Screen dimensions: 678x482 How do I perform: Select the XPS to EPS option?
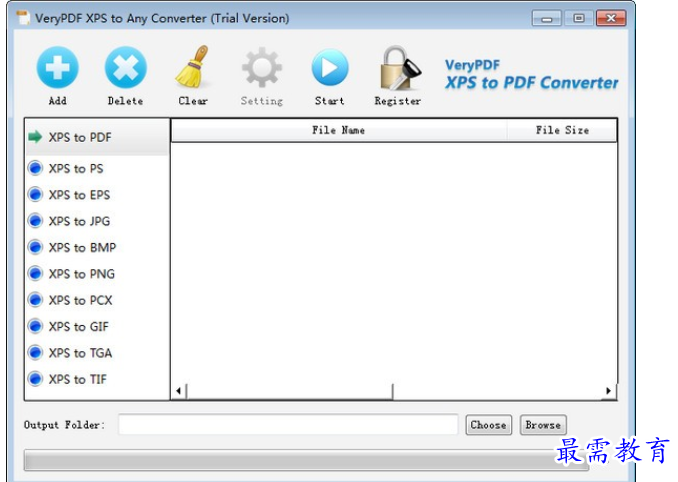(69, 195)
